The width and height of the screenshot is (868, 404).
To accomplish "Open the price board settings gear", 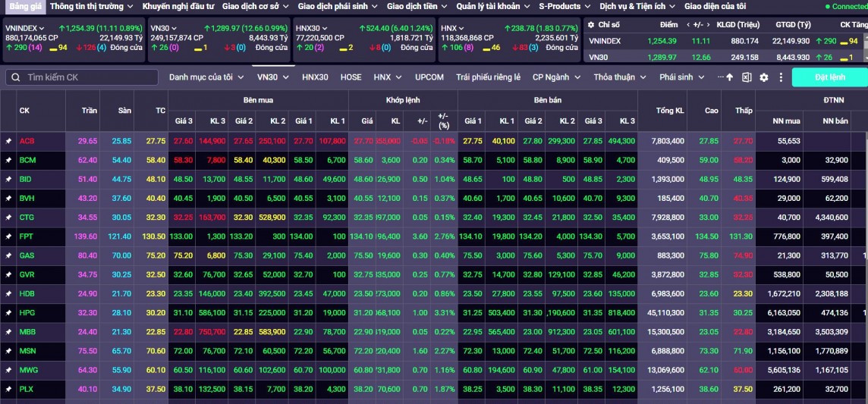I will pos(763,77).
